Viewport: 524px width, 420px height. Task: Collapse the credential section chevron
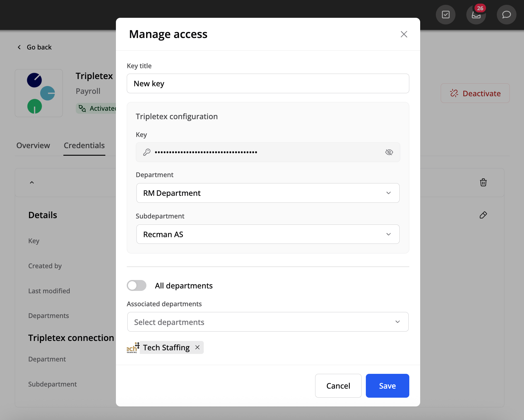click(32, 183)
